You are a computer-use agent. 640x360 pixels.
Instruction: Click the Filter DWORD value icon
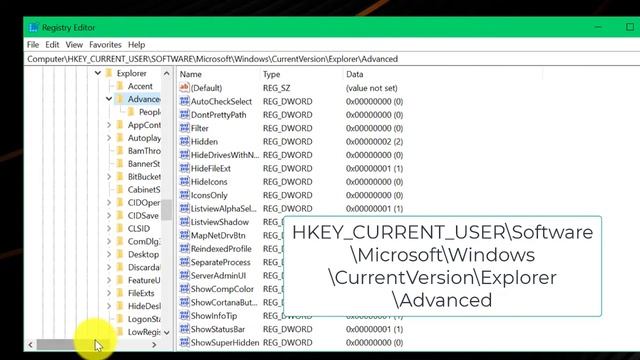[x=184, y=128]
